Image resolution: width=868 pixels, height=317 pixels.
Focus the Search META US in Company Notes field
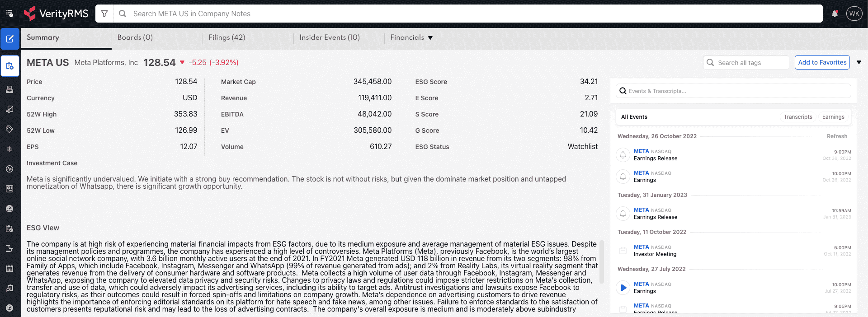pyautogui.click(x=468, y=14)
